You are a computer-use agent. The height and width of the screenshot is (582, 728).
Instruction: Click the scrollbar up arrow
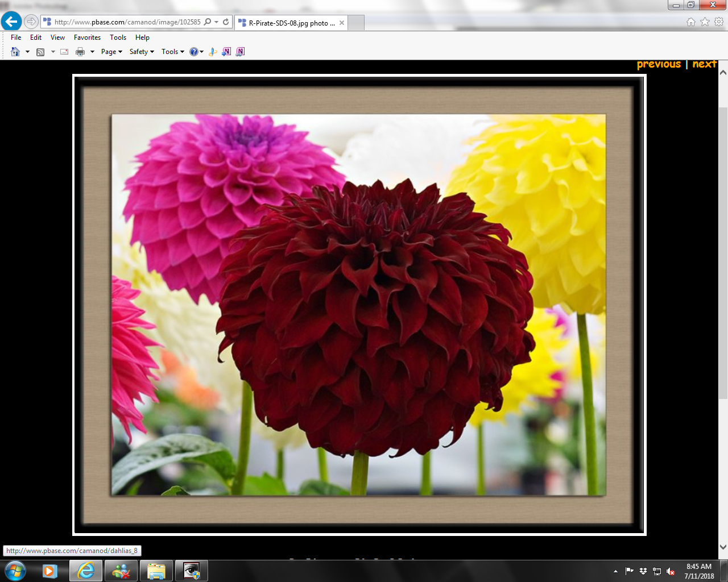723,73
